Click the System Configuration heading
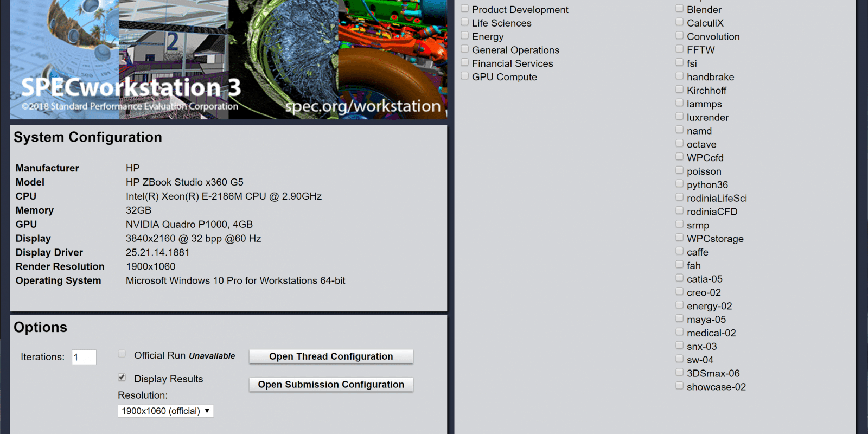Image resolution: width=868 pixels, height=434 pixels. (88, 137)
